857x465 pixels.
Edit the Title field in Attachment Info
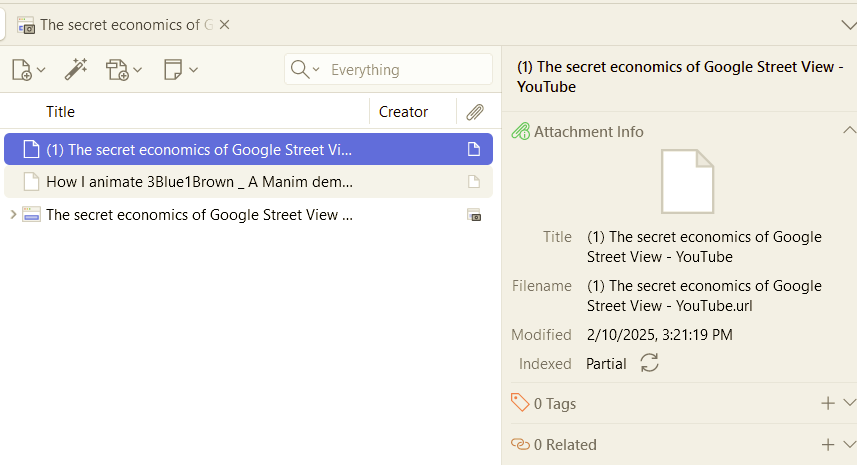pos(704,246)
